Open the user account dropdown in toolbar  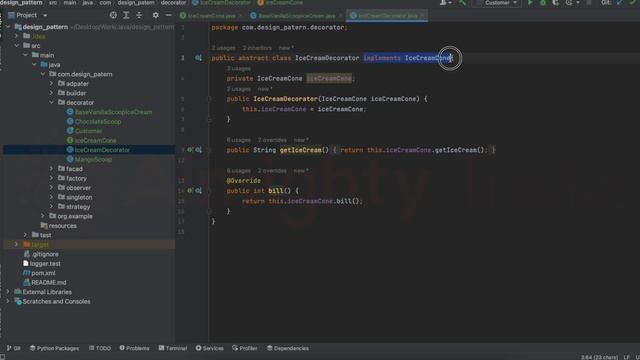coord(446,3)
